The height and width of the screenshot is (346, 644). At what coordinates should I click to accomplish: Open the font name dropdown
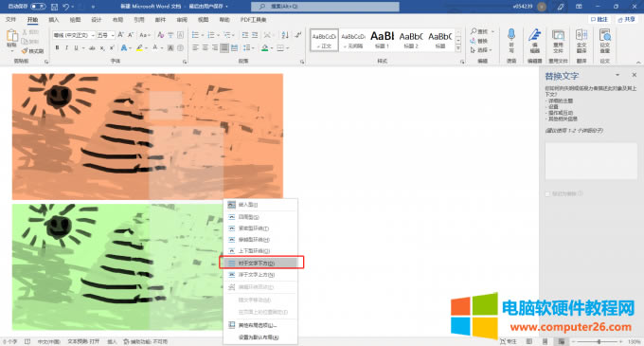point(74,35)
